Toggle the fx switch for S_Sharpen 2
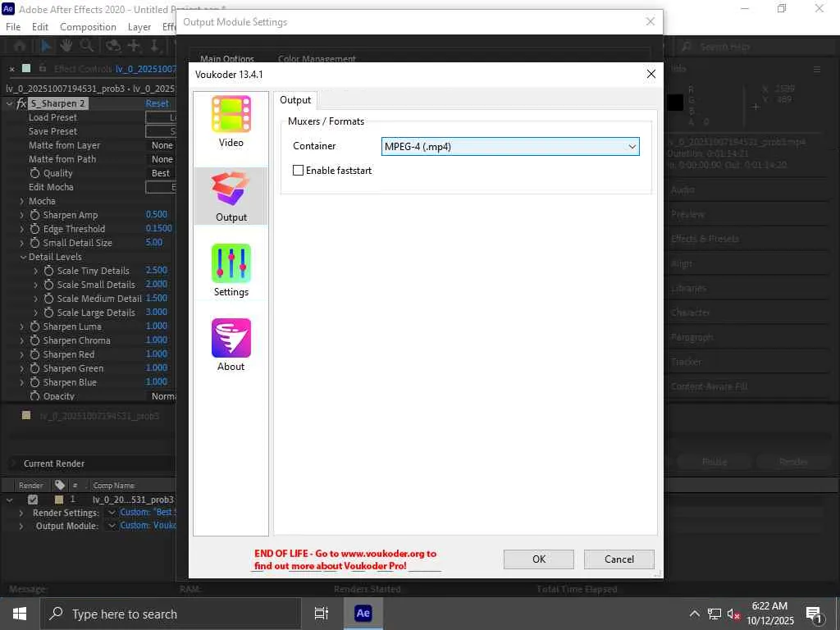The image size is (840, 630). 21,103
